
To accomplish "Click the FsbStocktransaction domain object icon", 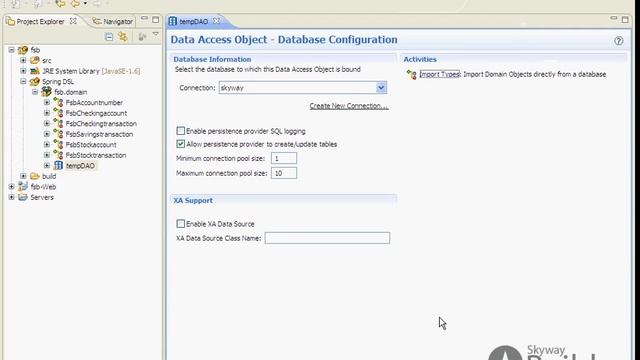I will click(x=58, y=155).
